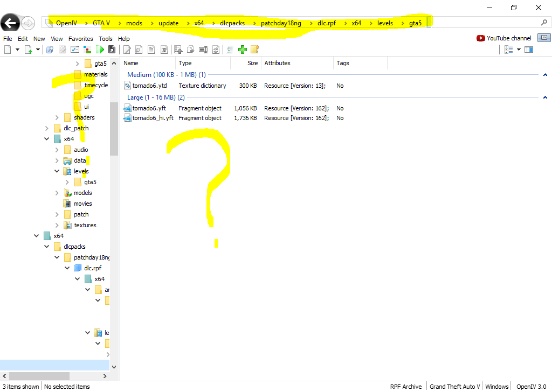Click the Replace file toolbar icon
The width and height of the screenshot is (552, 392).
tap(216, 50)
